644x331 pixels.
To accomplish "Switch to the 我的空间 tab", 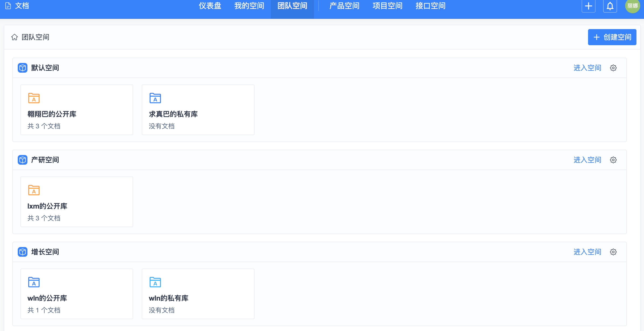I will [x=249, y=6].
